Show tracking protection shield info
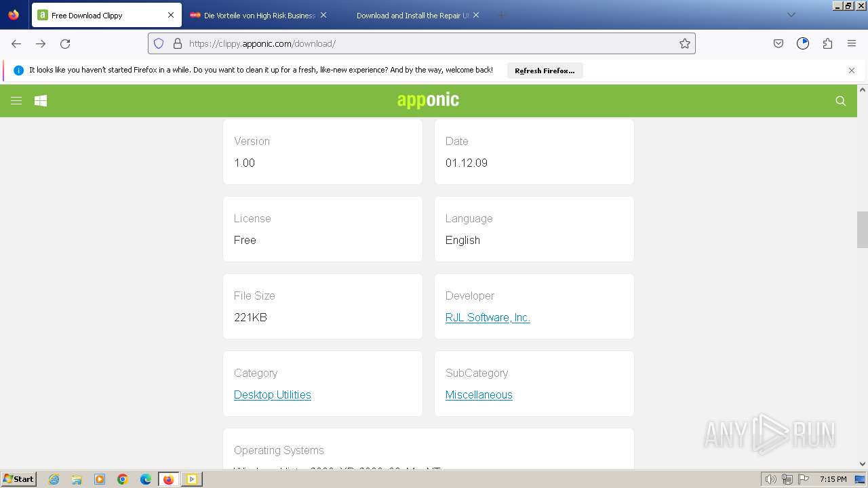This screenshot has width=868, height=488. click(159, 43)
